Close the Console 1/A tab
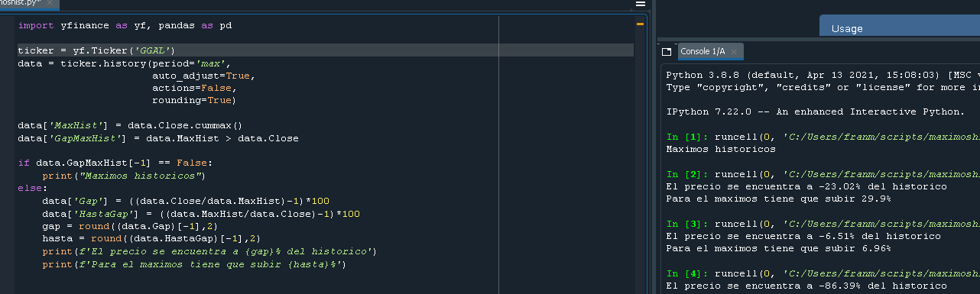Screen dimensions: 980x294 click(x=734, y=52)
